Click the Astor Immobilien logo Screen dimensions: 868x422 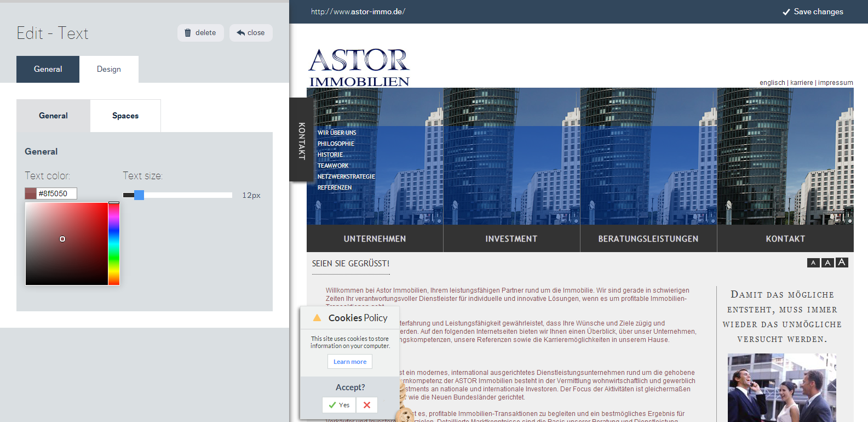coord(359,68)
